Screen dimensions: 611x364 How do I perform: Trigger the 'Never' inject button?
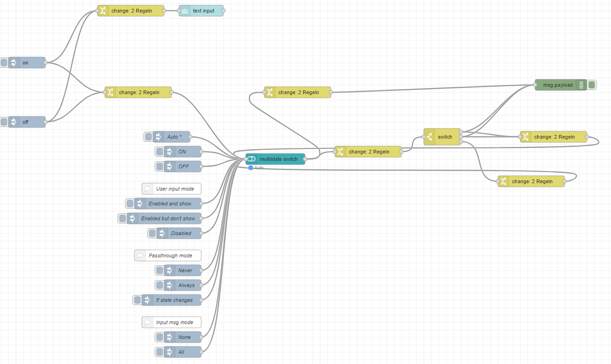click(x=159, y=270)
